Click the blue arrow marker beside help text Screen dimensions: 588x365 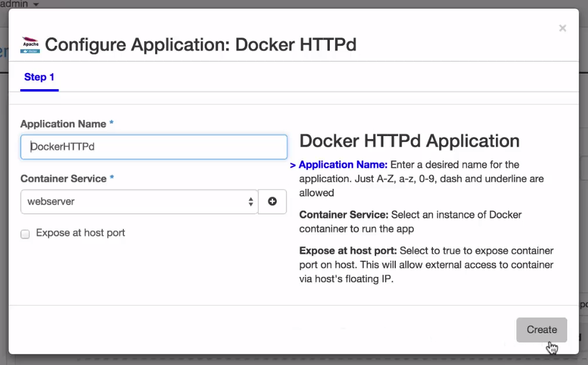pos(293,165)
